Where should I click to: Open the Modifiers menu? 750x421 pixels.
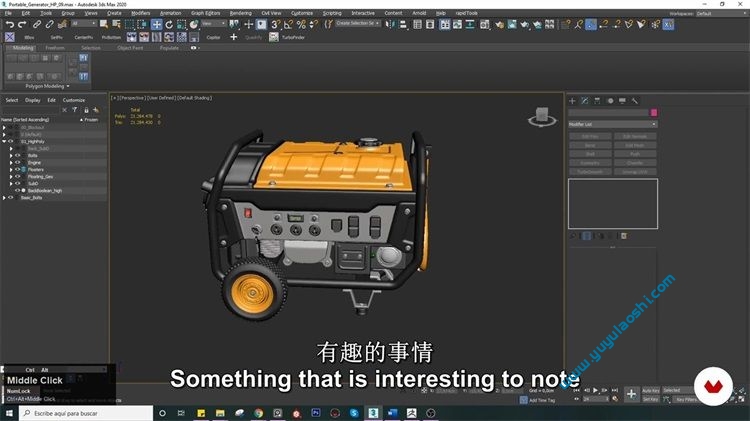tap(141, 13)
